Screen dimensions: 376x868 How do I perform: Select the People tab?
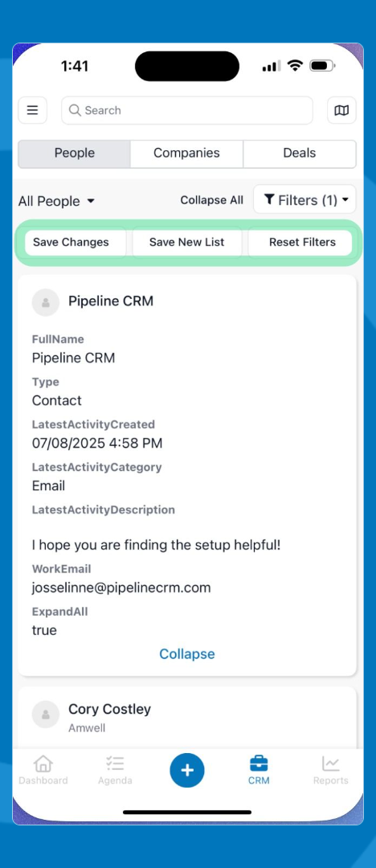[74, 154]
